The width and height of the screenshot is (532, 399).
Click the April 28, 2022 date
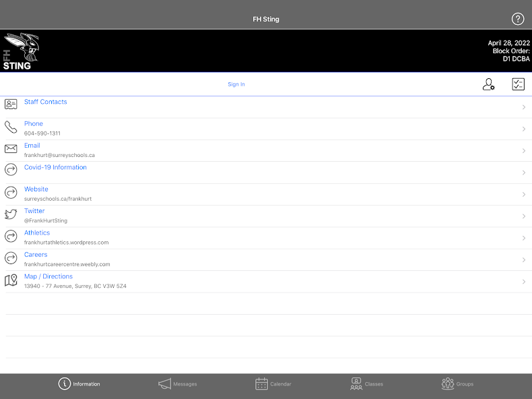click(508, 42)
